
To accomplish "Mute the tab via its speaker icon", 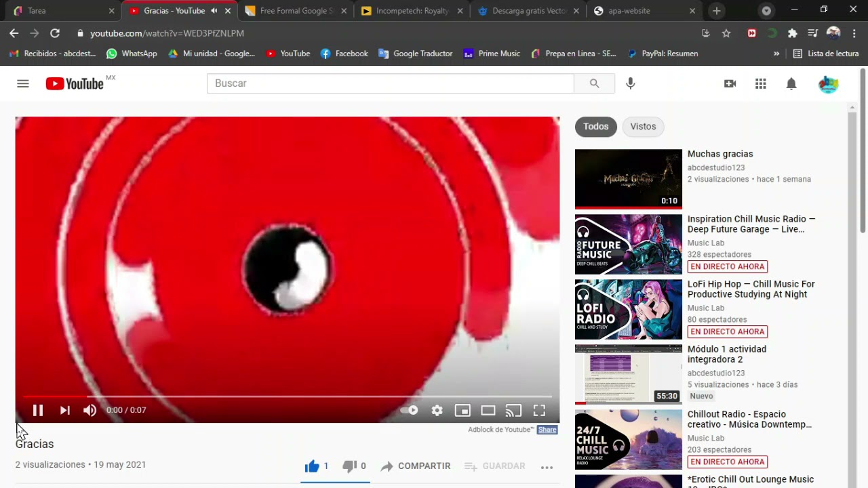I will 214,11.
